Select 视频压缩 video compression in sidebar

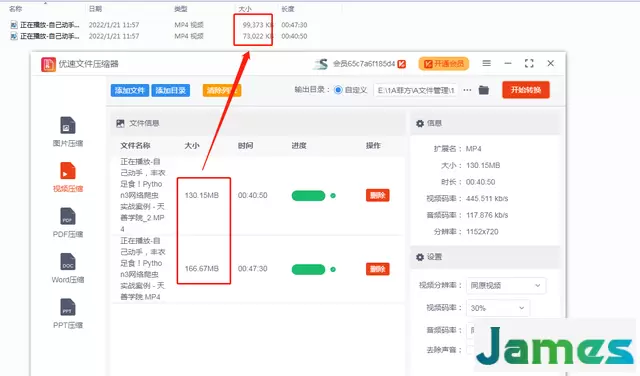tap(68, 177)
